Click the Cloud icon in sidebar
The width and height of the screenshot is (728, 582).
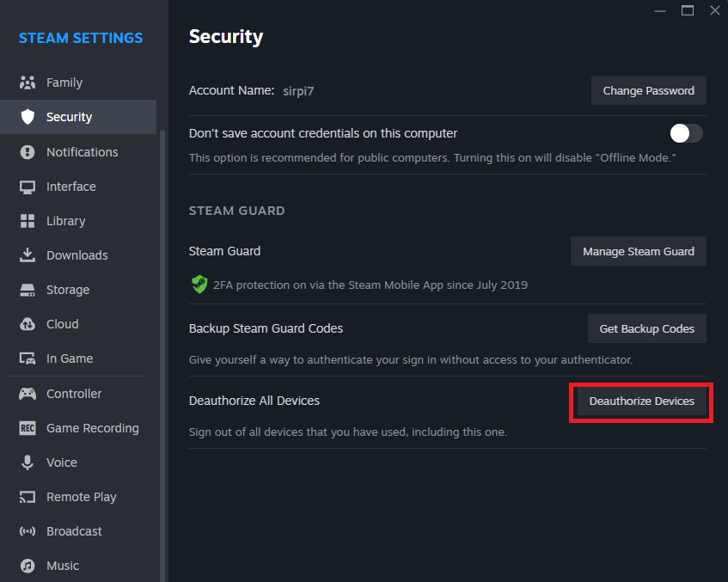(x=28, y=324)
